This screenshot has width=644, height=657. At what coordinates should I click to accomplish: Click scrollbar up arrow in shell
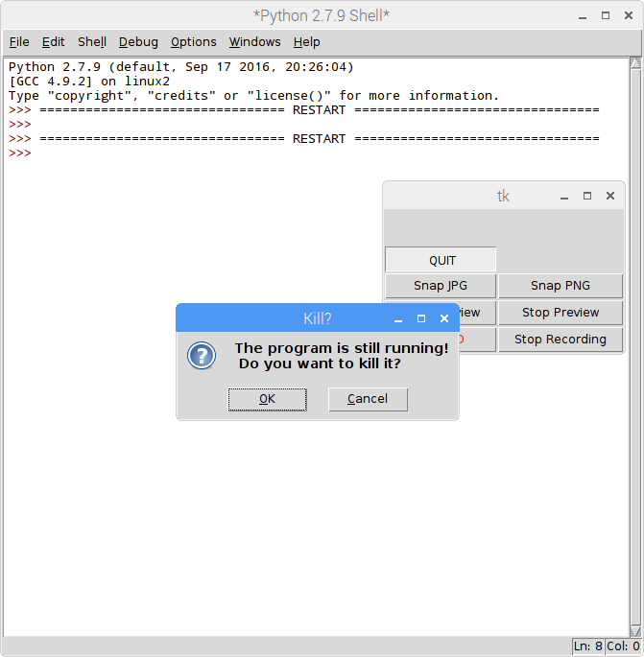635,63
